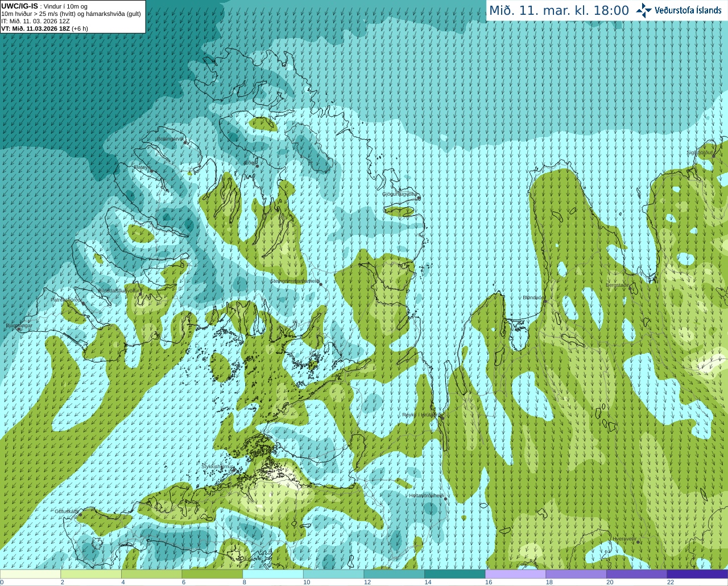Click the 'VT: Mið. 11.03.2026 18Z (+6 h)' line
728x586 pixels.
44,28
